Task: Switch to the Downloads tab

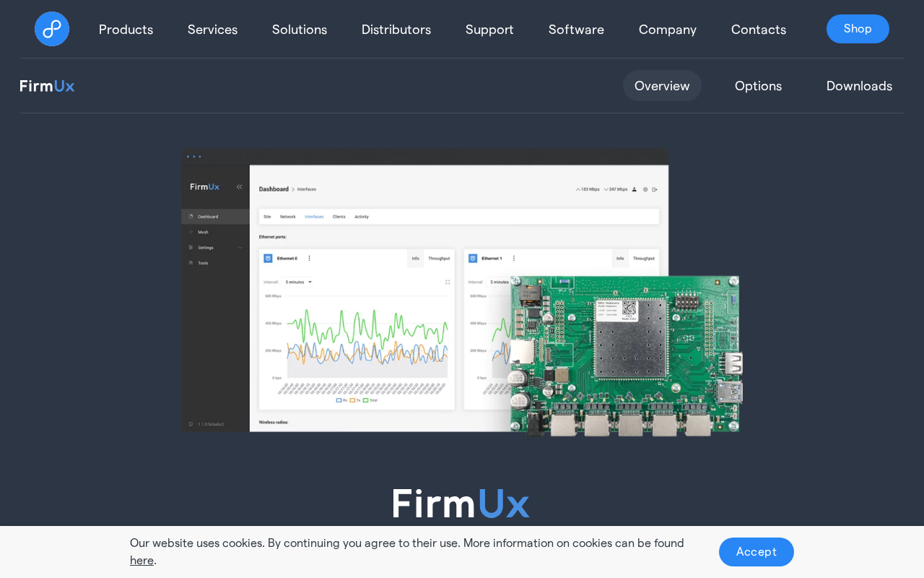Action: point(859,86)
